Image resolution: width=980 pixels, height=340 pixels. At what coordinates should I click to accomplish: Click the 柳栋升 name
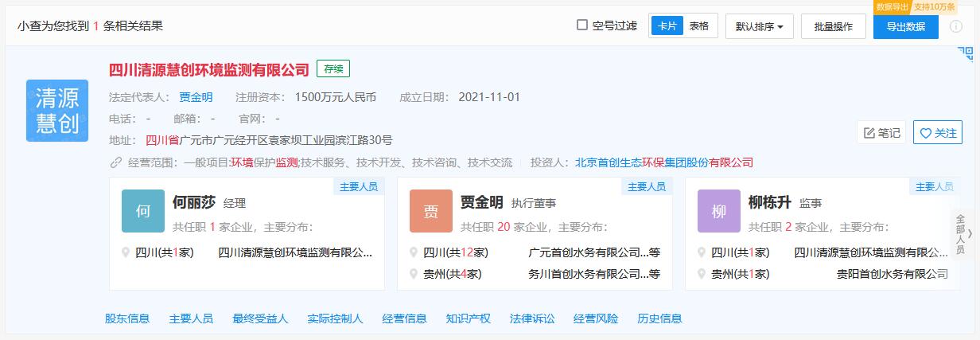click(x=770, y=202)
